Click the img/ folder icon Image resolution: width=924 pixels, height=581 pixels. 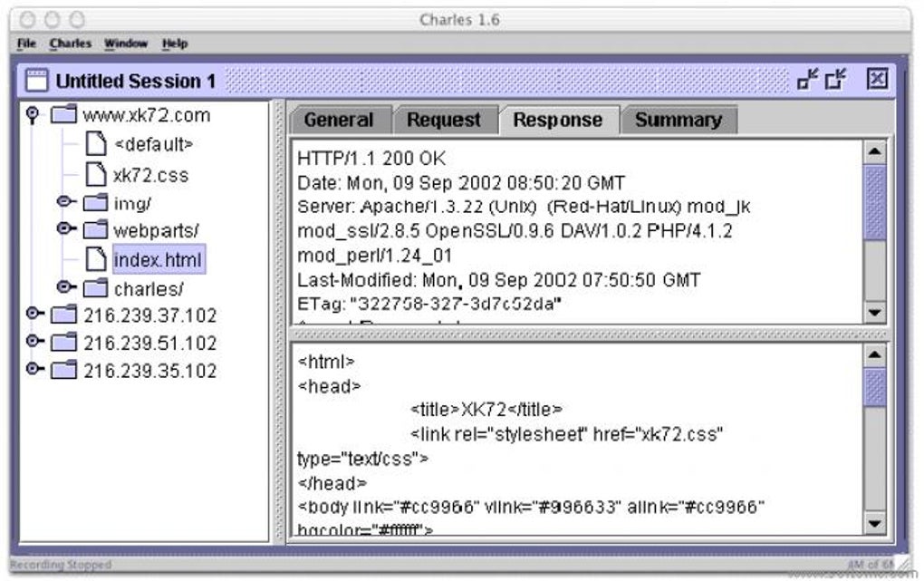click(95, 203)
